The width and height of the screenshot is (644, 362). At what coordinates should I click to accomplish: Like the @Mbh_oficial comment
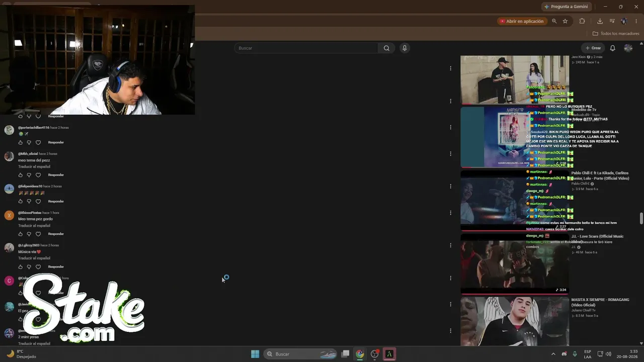(21, 175)
